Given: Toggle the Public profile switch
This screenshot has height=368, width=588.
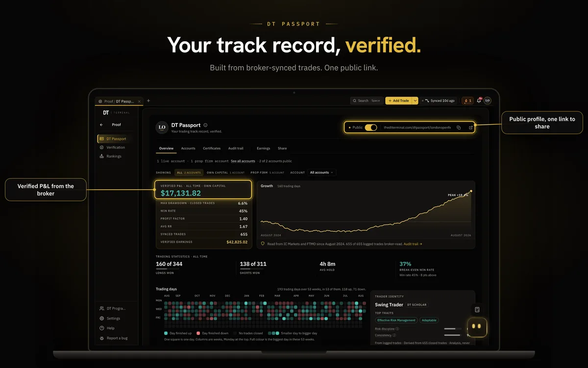Looking at the screenshot, I should click(371, 128).
